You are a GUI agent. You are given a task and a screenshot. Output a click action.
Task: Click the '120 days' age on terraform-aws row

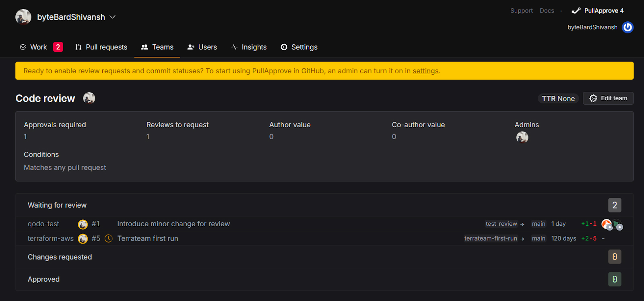tap(563, 239)
